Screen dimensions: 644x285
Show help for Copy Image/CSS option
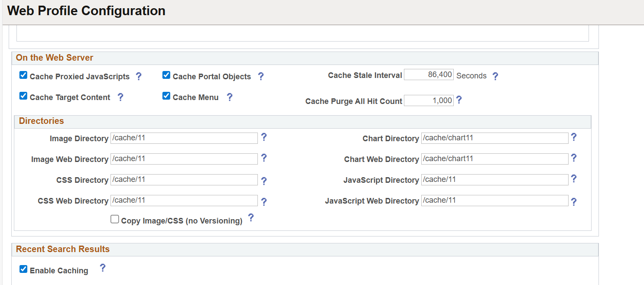pos(250,218)
